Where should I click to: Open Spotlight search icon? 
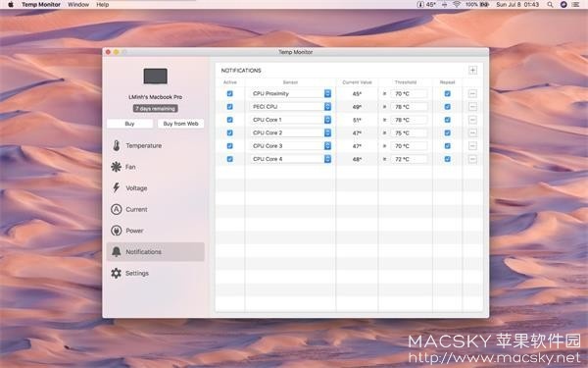point(550,5)
